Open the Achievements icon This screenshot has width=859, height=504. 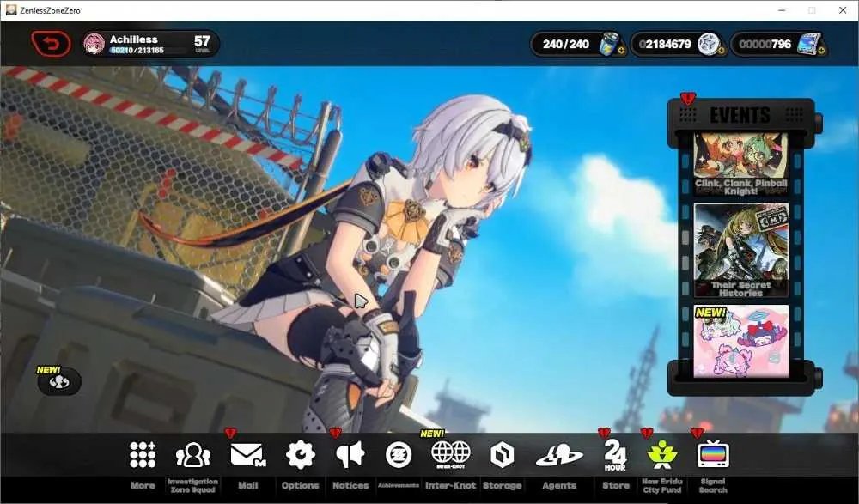coord(399,455)
